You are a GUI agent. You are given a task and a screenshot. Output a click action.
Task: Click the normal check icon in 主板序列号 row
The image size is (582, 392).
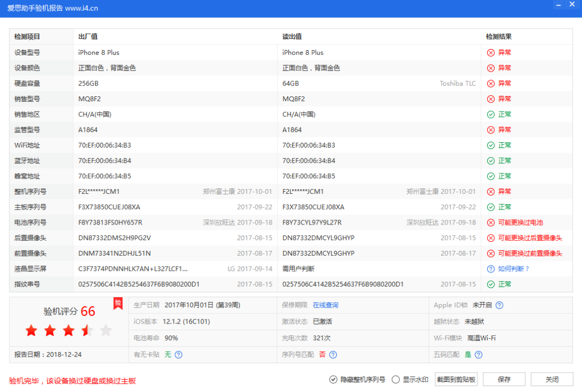(491, 207)
